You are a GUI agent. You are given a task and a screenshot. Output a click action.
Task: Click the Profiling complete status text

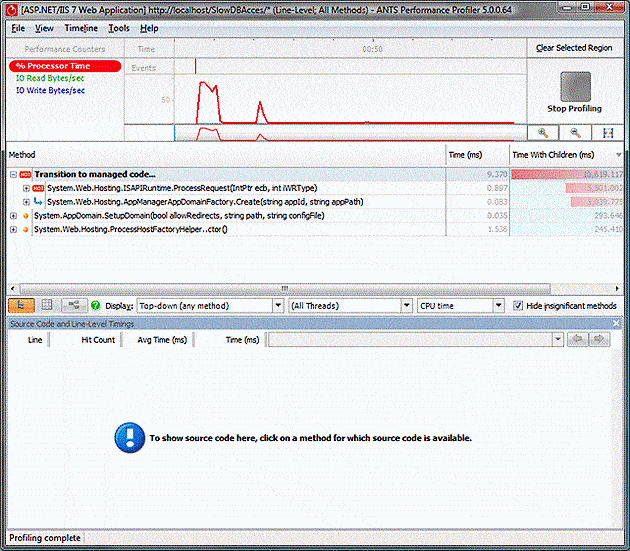pos(45,538)
